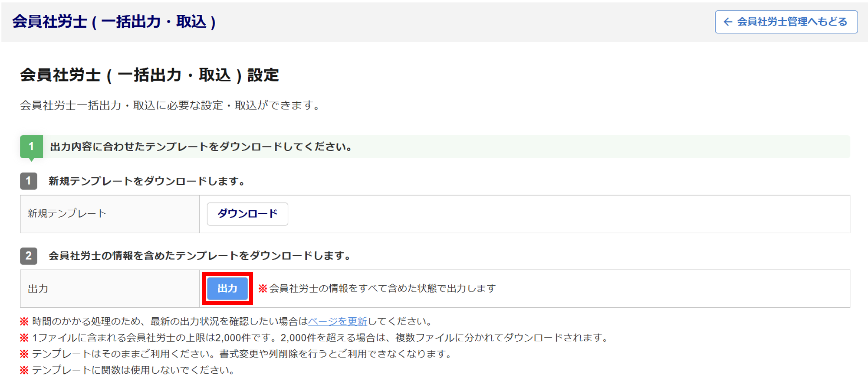Click ※ mark before テンプレートはそのままご利用ください note
Screen dimensions: 868x378
tap(24, 354)
